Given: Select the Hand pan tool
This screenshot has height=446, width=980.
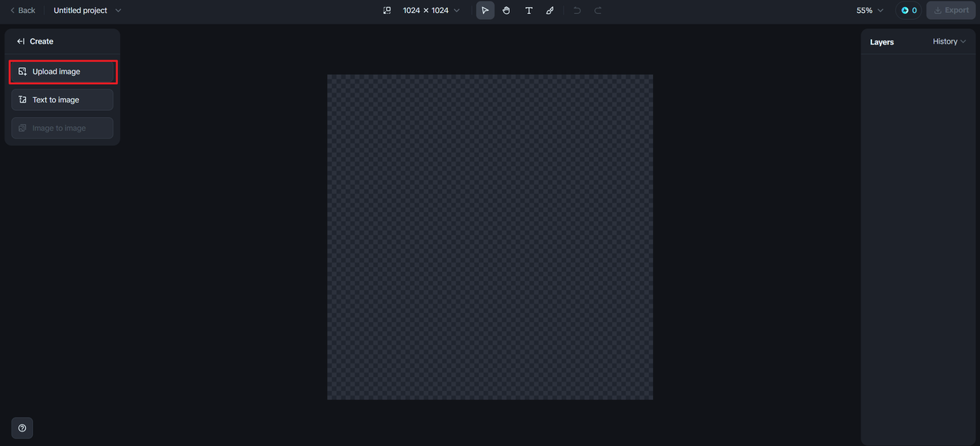Looking at the screenshot, I should 506,11.
